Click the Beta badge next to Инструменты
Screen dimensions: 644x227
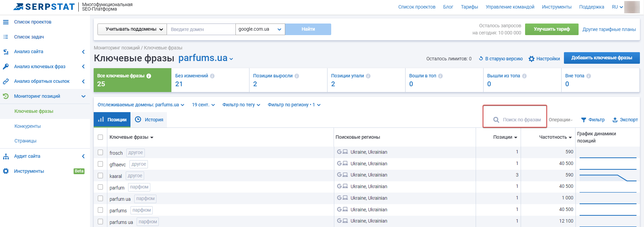(79, 171)
